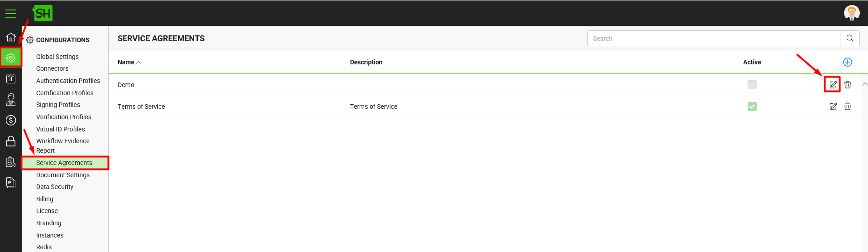Delete the Terms of Service agreement
This screenshot has height=252, width=868.
(x=848, y=107)
